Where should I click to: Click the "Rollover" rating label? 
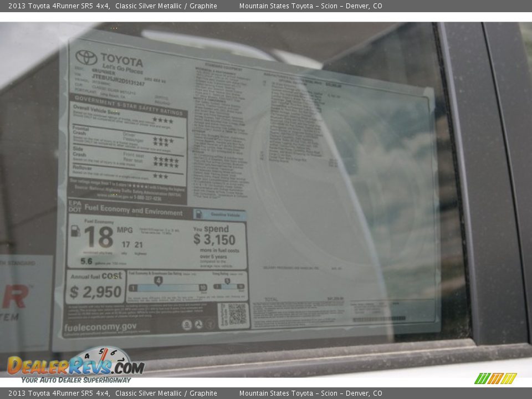[x=82, y=167]
